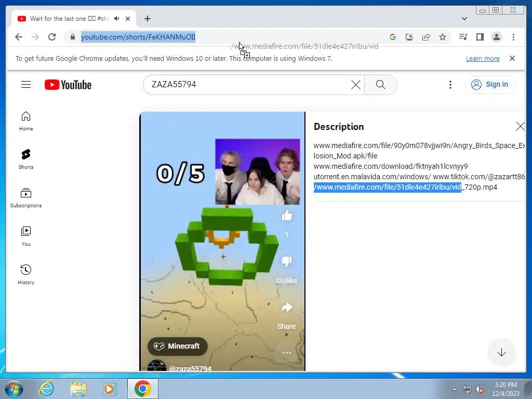Close the Description panel
Viewport: 532px width, 399px height.
(x=520, y=127)
